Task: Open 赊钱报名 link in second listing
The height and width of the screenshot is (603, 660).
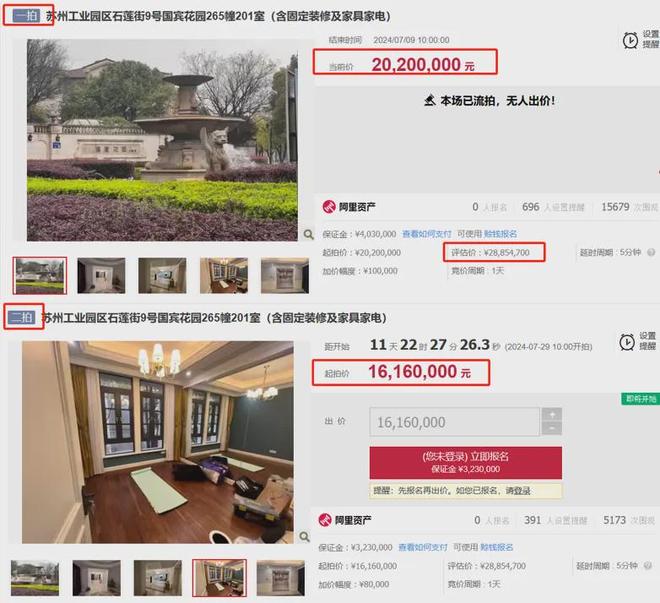Action: pos(497,547)
